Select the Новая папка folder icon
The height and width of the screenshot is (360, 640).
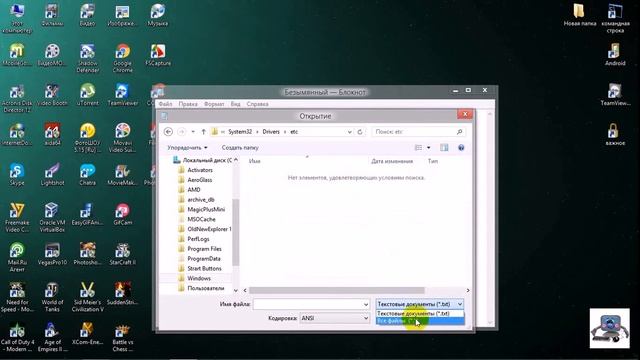580,15
